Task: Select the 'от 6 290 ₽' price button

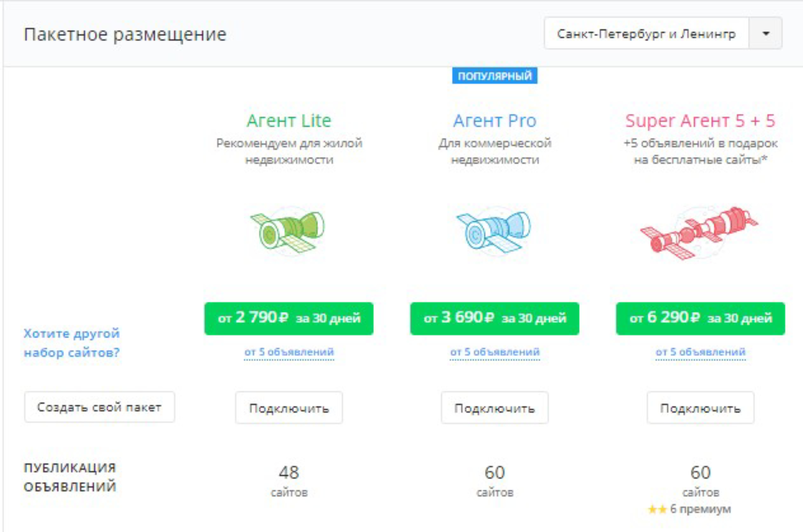Action: [700, 318]
